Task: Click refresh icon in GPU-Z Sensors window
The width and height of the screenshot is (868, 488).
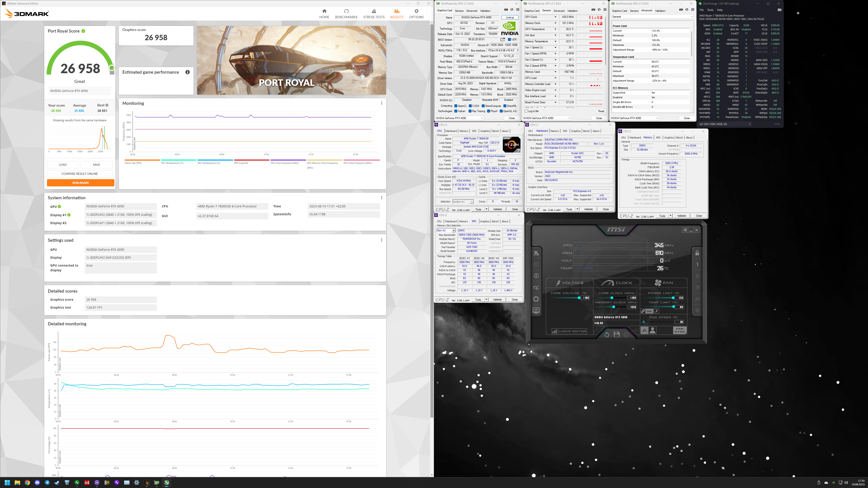Action: tap(599, 10)
